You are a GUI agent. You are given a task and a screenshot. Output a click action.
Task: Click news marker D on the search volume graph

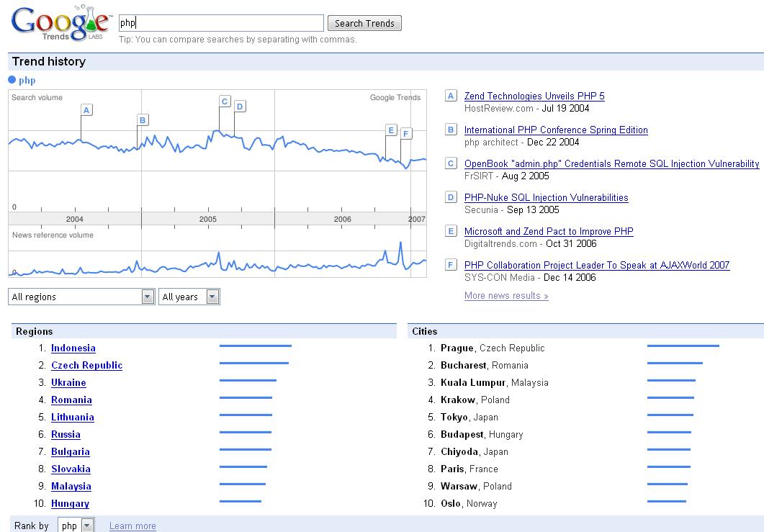click(240, 107)
